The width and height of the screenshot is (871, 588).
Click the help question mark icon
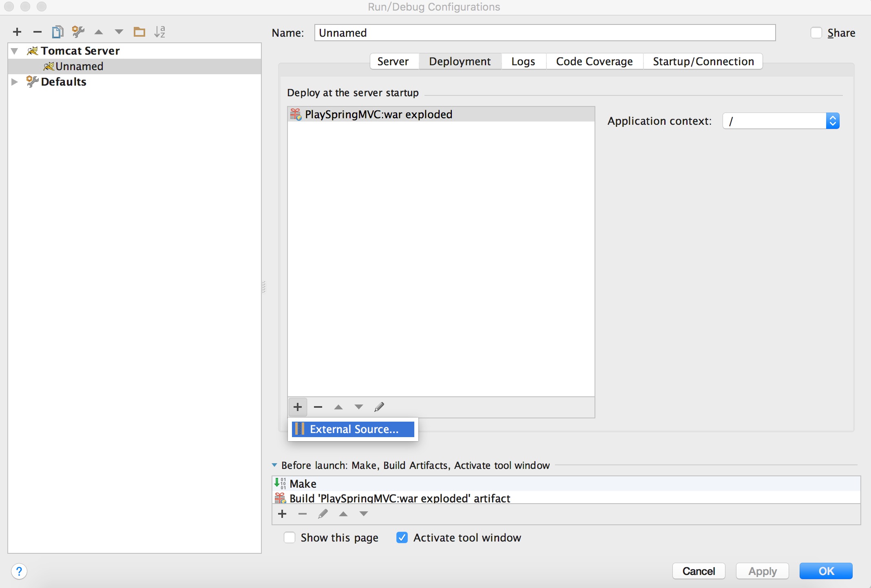[x=19, y=571]
